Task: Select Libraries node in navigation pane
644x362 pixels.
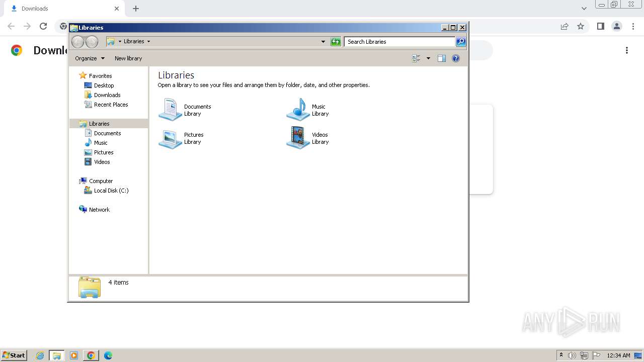Action: 99,124
